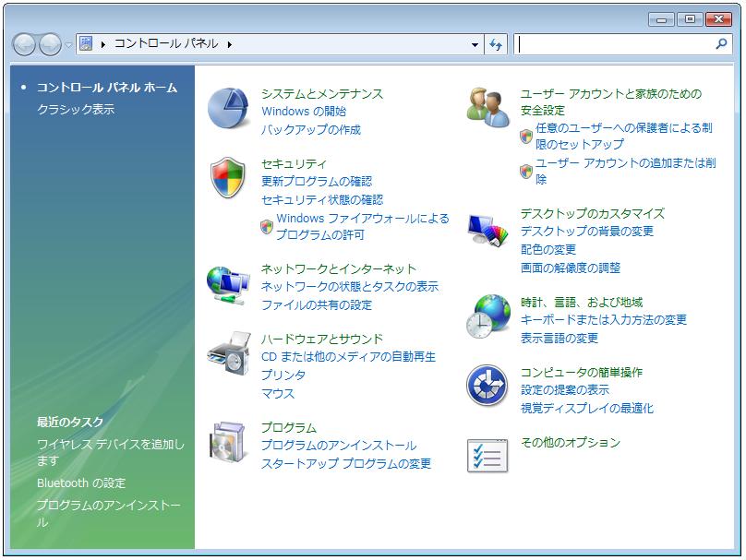Select コントロール パネル ホーム in sidebar
This screenshot has height=560, width=746.
pos(106,88)
